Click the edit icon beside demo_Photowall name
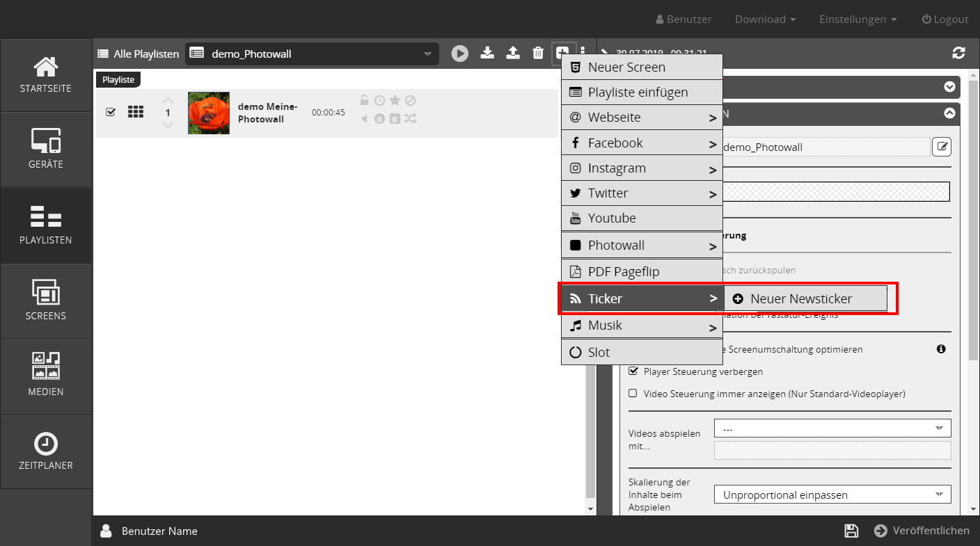The height and width of the screenshot is (546, 980). pyautogui.click(x=941, y=147)
